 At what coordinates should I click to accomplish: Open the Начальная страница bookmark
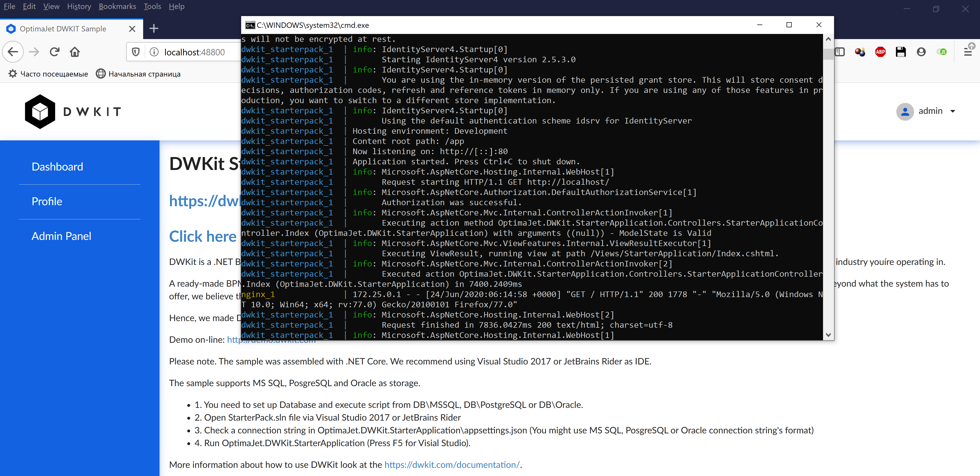click(x=139, y=74)
